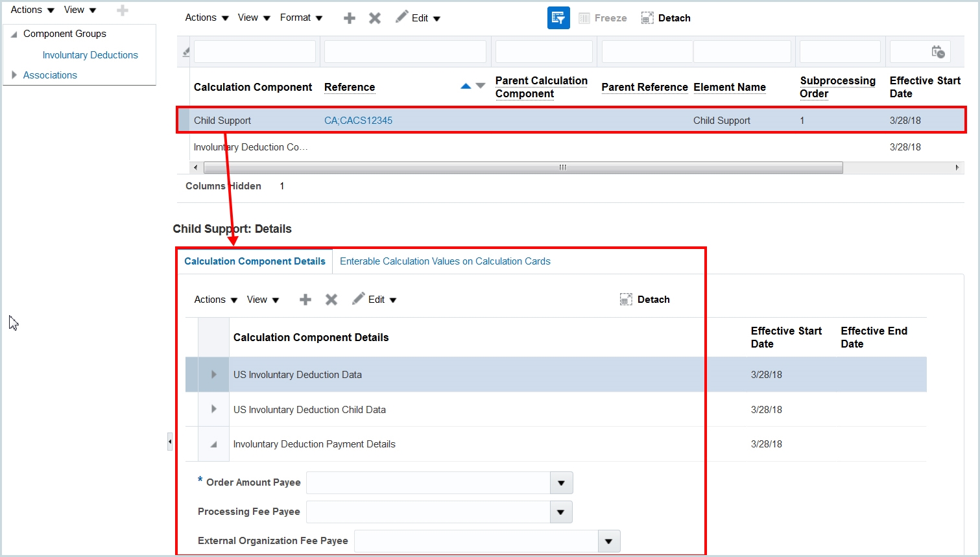The image size is (980, 557).
Task: Sort Reference column ascending with up arrow
Action: coord(466,86)
